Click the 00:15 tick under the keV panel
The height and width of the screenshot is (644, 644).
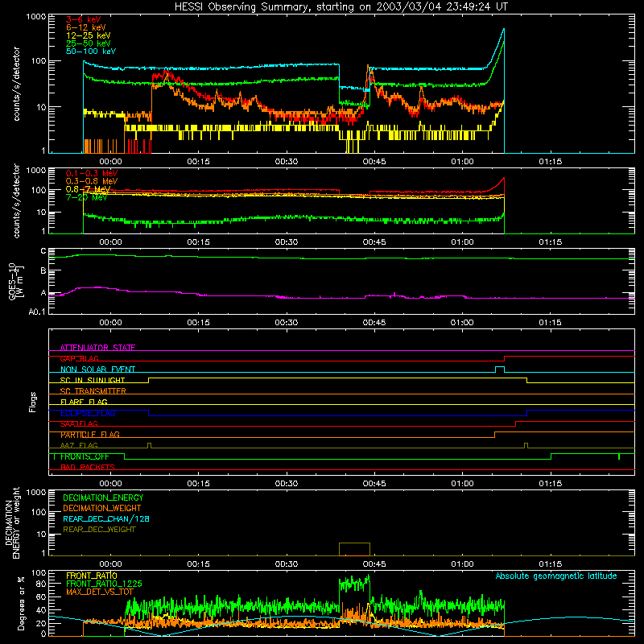[198, 162]
